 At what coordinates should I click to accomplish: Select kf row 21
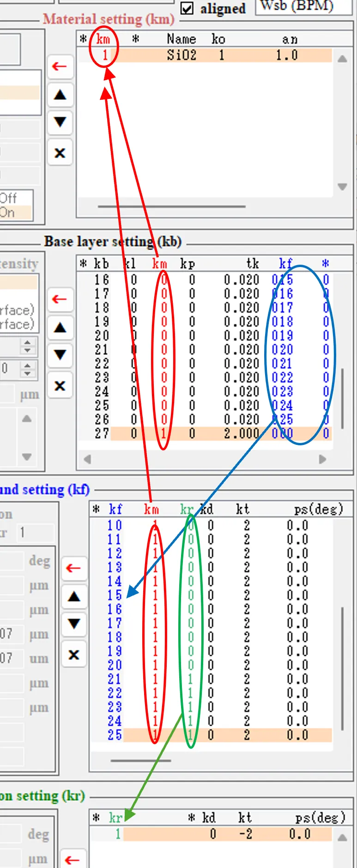coord(212,679)
